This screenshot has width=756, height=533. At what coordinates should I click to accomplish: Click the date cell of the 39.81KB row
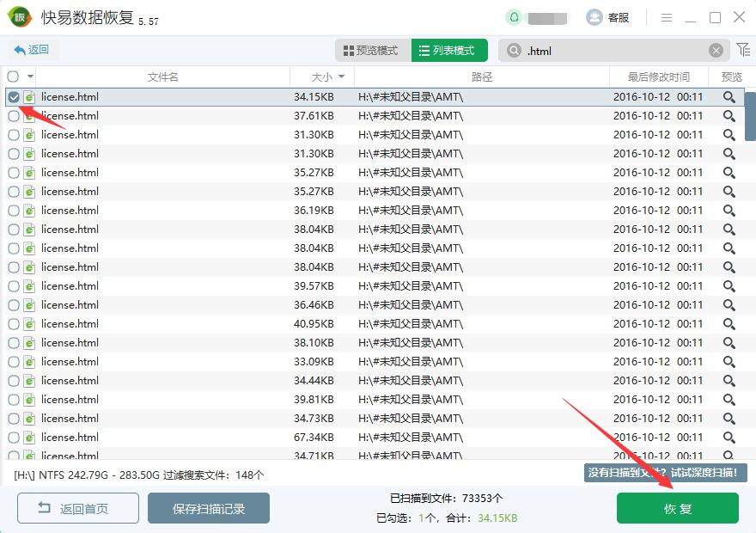click(658, 400)
